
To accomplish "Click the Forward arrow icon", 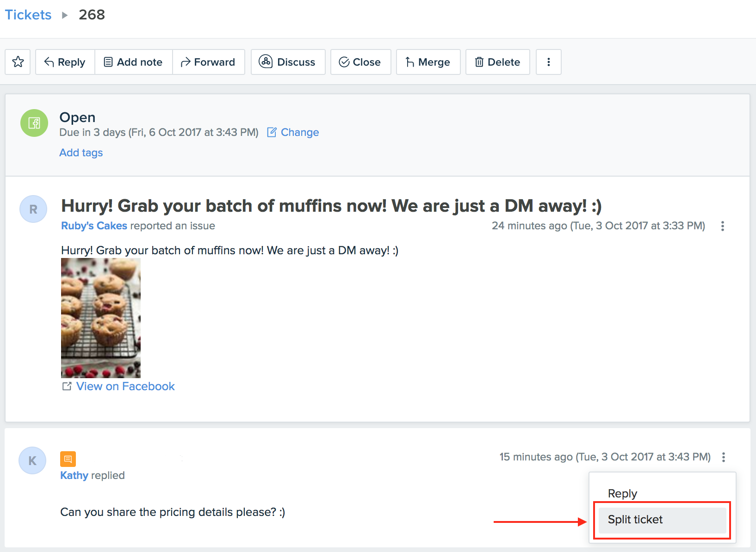I will (185, 61).
